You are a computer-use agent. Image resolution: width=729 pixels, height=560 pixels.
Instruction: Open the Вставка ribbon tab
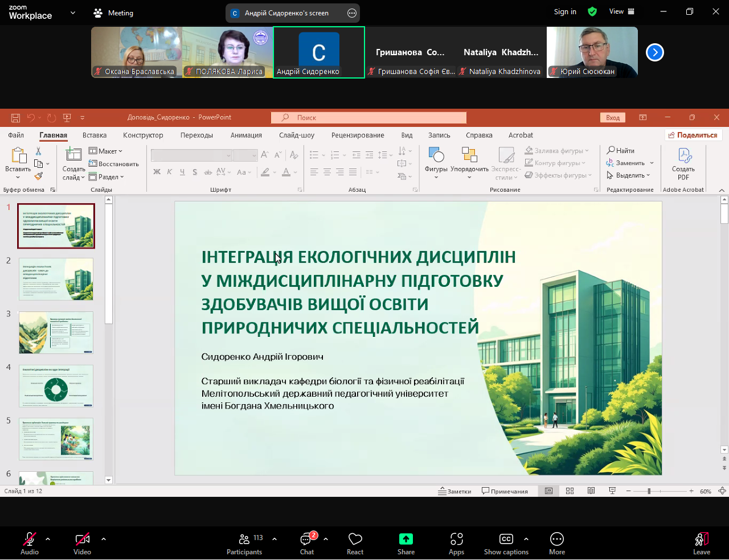(95, 135)
